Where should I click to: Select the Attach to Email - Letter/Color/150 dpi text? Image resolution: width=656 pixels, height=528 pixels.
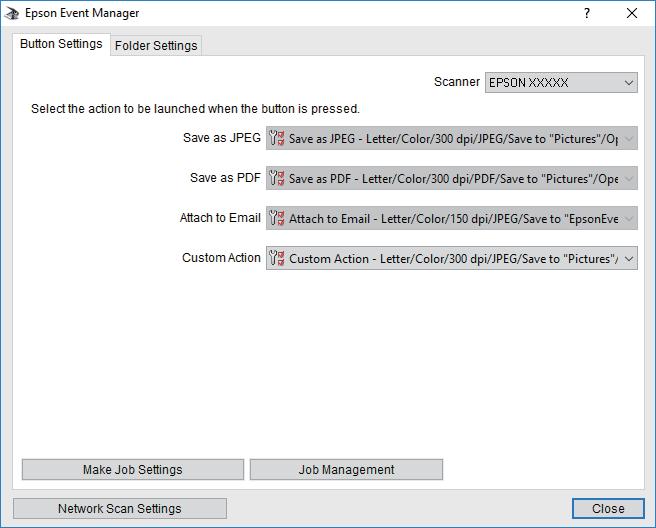coord(454,218)
